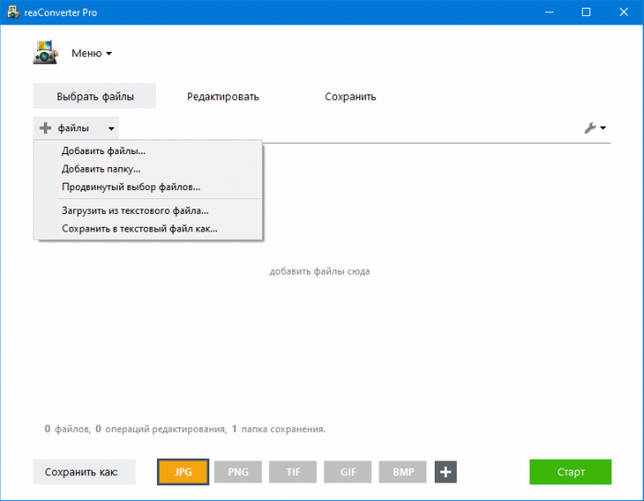This screenshot has height=501, width=644.
Task: Select BMP output format
Action: [x=403, y=472]
